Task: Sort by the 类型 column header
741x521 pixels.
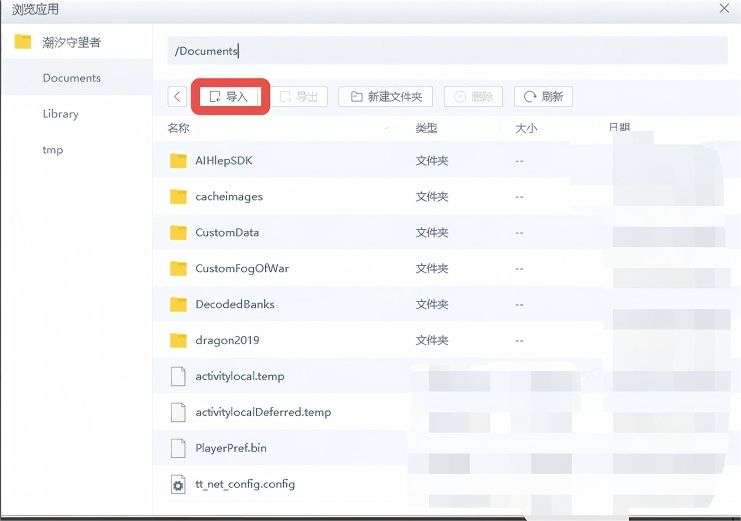Action: 426,128
